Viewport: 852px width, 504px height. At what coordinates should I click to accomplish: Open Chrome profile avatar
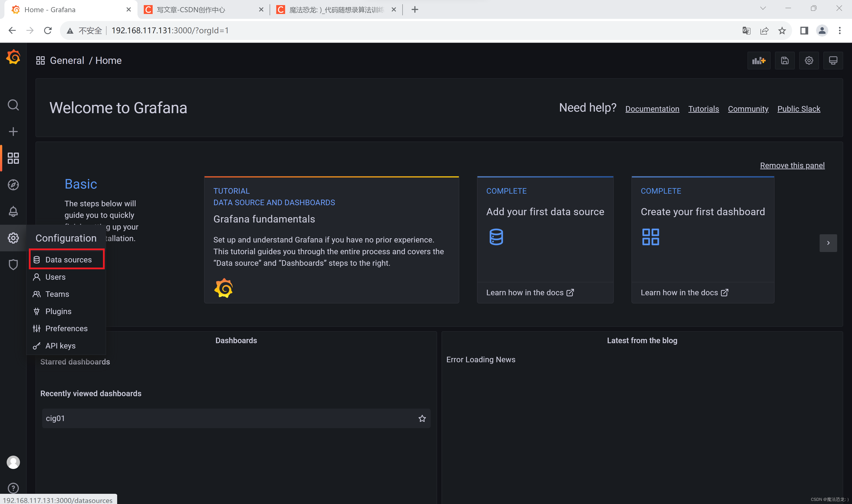(x=822, y=31)
